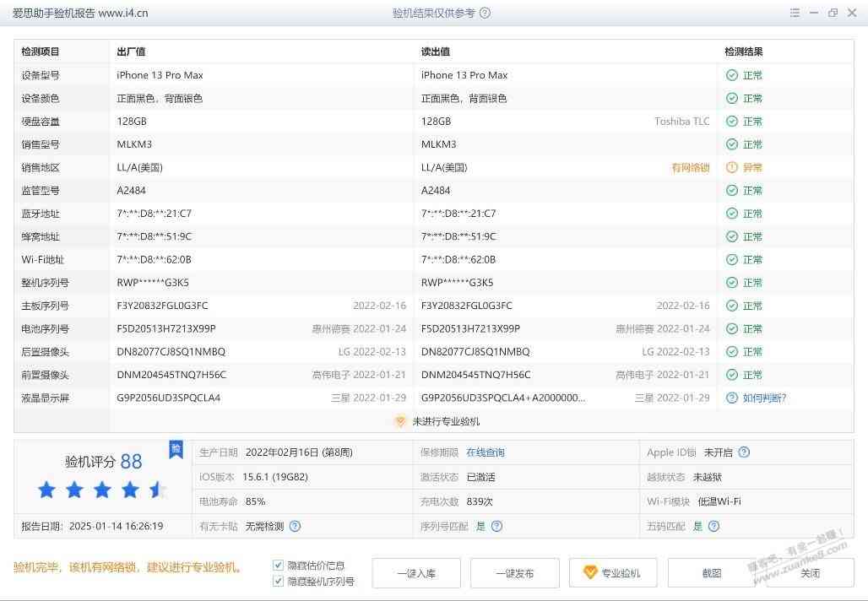The image size is (868, 601).
Task: Click the green check icon in 蓝牙地址 row
Action: [x=732, y=214]
